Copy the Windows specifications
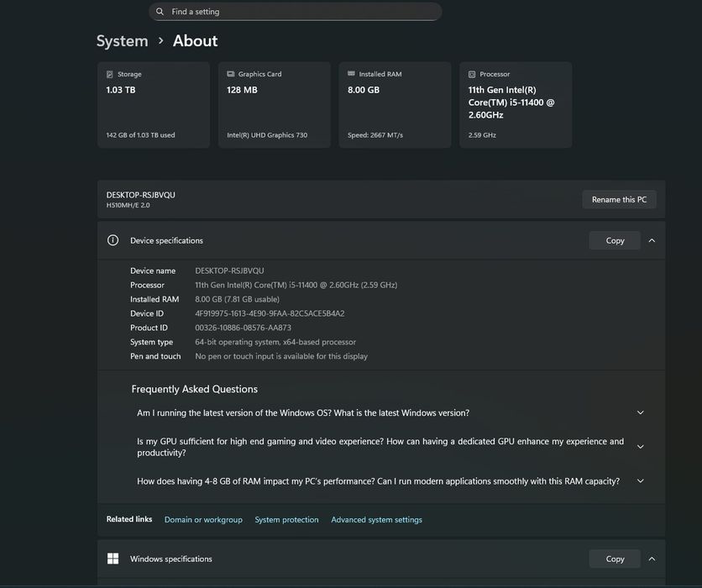The width and height of the screenshot is (702, 588). [615, 559]
